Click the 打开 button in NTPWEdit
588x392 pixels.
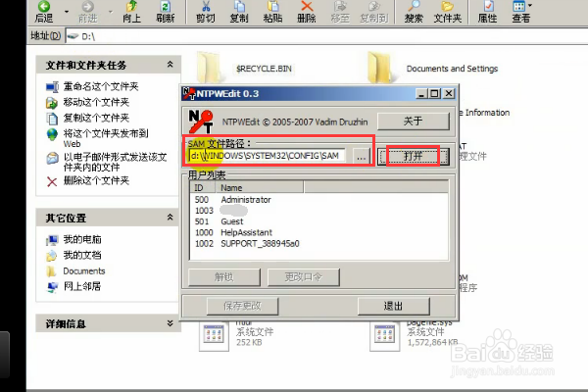pos(413,156)
